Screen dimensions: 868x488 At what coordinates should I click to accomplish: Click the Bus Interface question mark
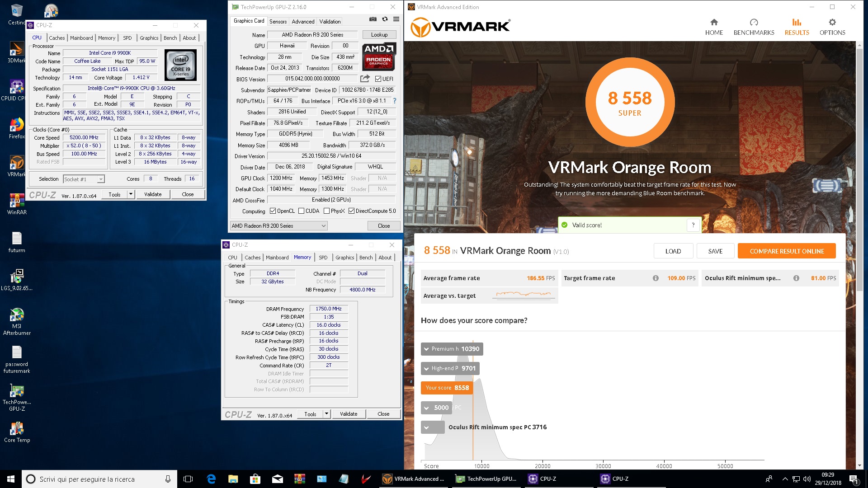[394, 101]
